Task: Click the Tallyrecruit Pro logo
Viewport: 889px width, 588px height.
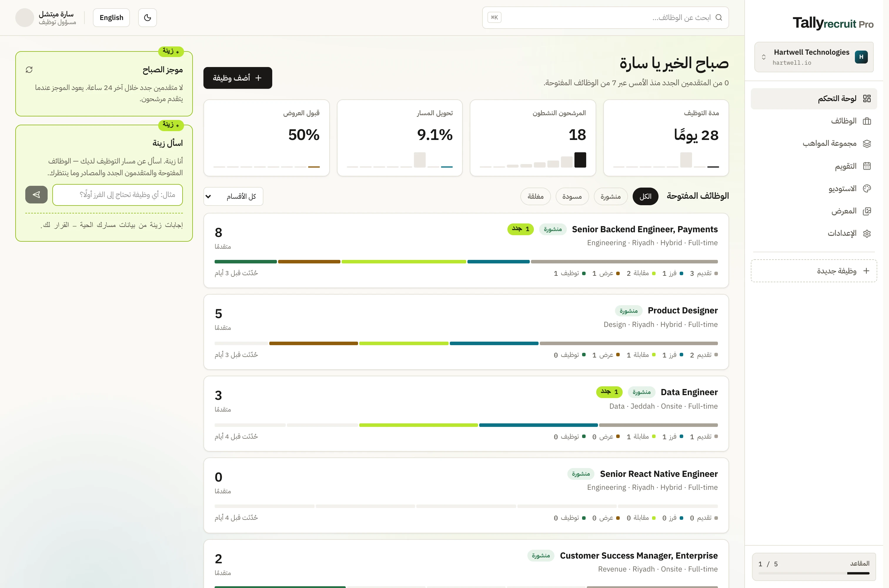Action: (x=833, y=23)
